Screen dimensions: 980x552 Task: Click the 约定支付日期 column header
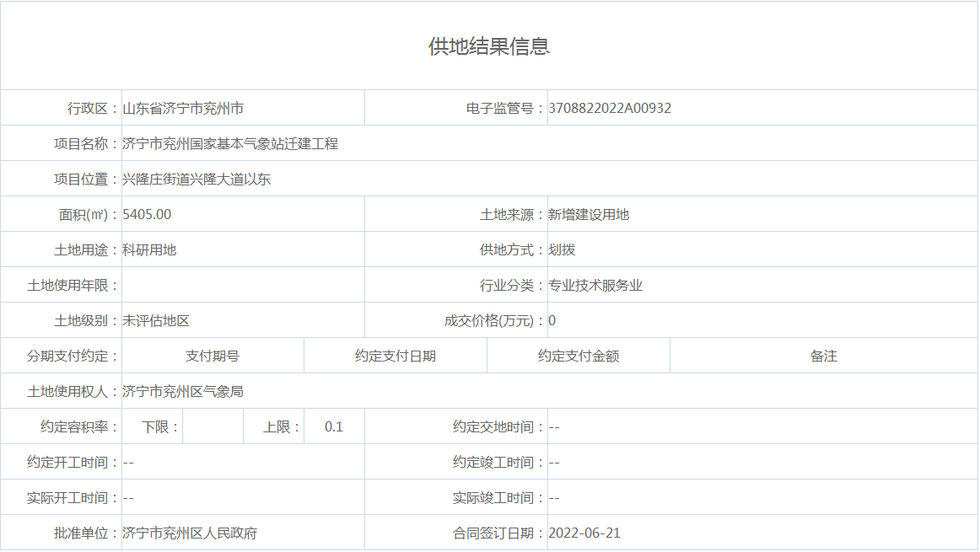pyautogui.click(x=396, y=356)
